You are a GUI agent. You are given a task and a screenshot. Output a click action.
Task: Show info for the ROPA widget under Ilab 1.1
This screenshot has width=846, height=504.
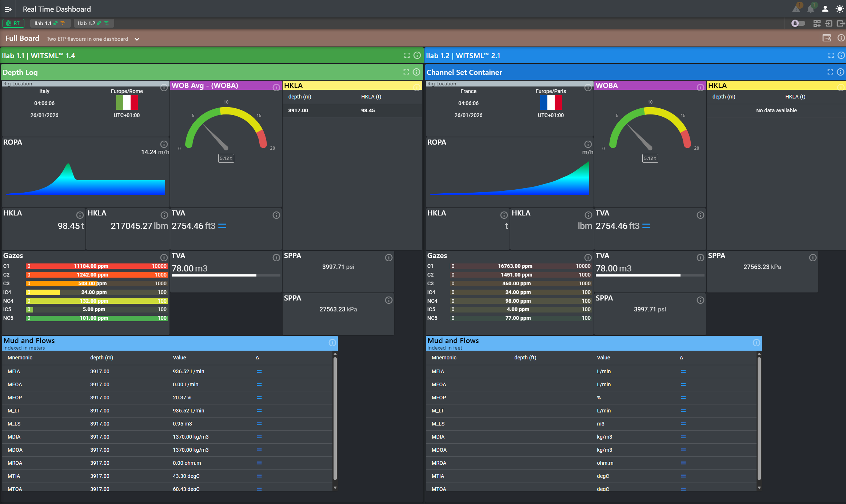pyautogui.click(x=164, y=144)
